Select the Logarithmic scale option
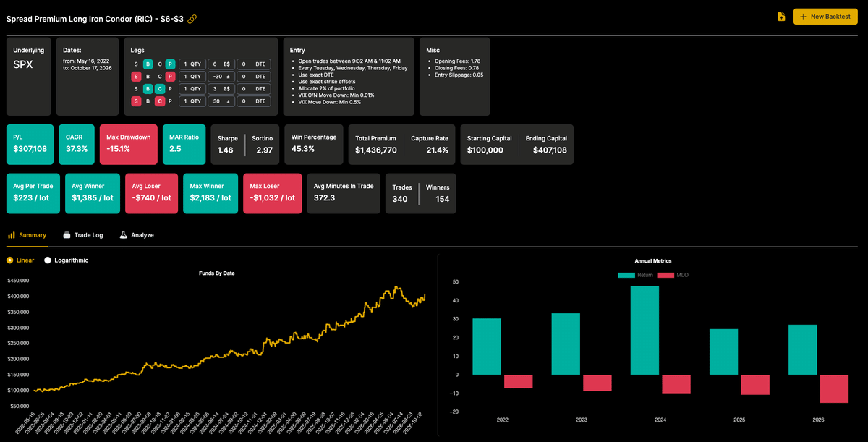 pos(67,260)
